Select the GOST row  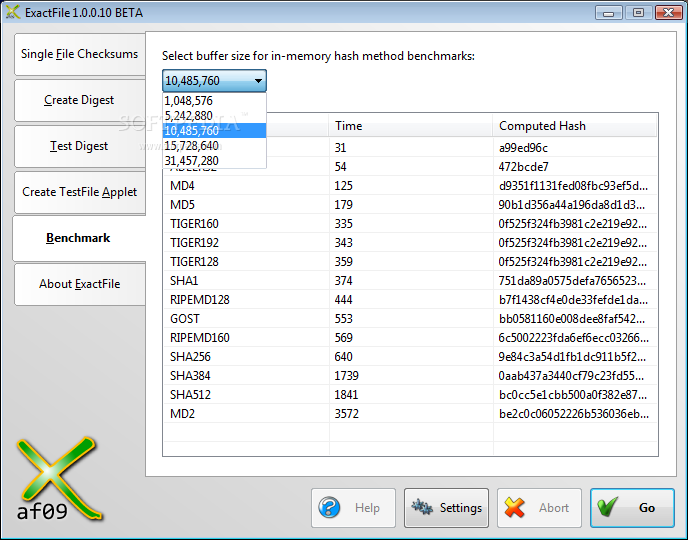(x=410, y=319)
